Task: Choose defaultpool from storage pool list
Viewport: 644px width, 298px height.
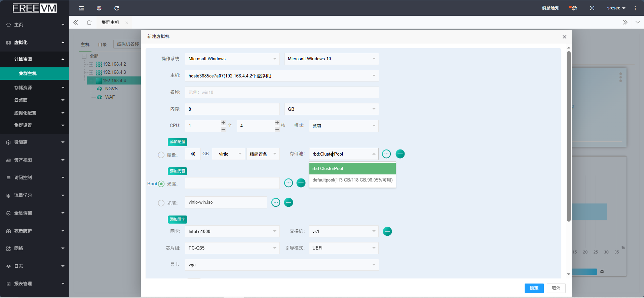Action: (352, 180)
